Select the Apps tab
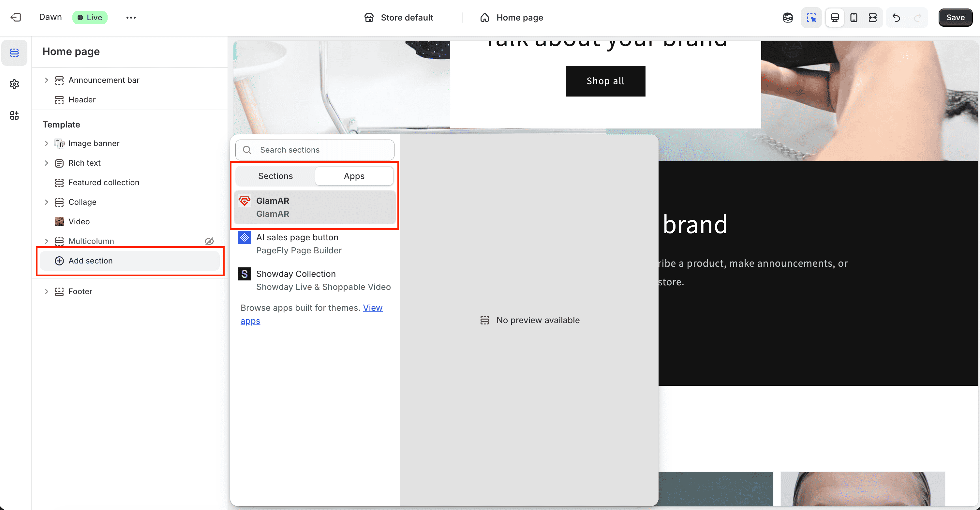This screenshot has width=980, height=510. [354, 176]
